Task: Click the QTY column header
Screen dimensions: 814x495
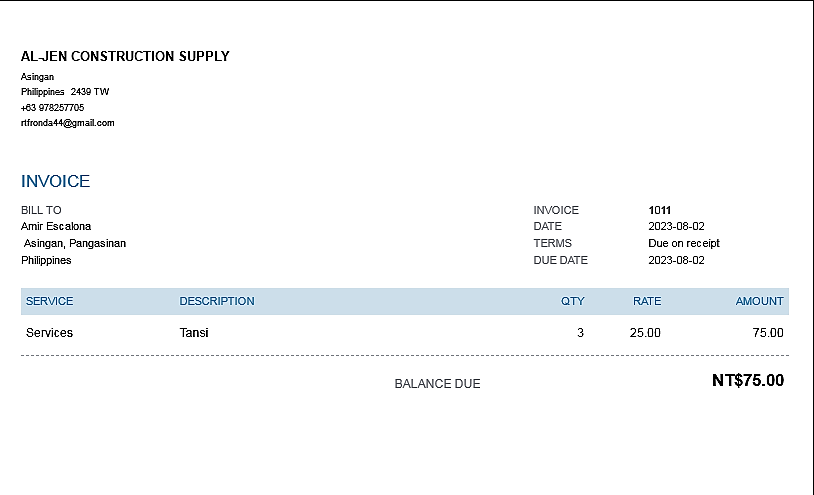Action: coord(573,301)
